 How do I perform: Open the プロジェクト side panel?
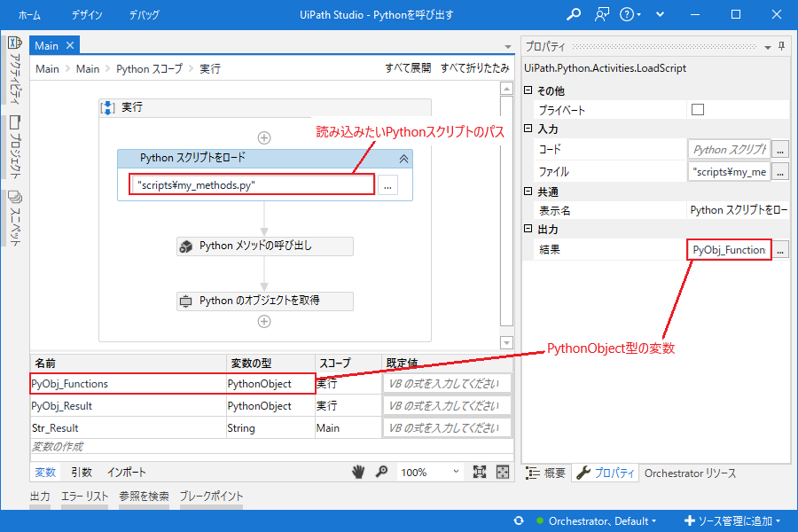point(15,147)
